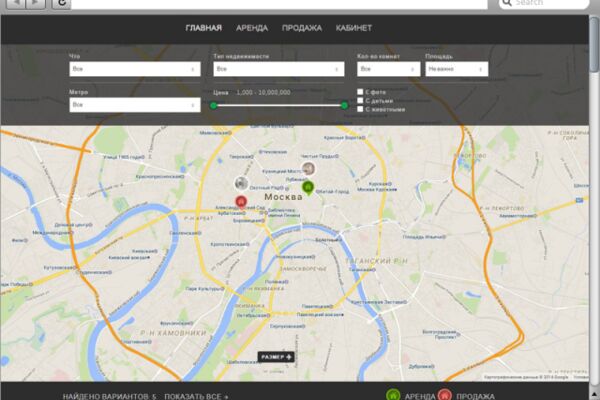Click the Кропоткинская metro station label

coord(230,244)
